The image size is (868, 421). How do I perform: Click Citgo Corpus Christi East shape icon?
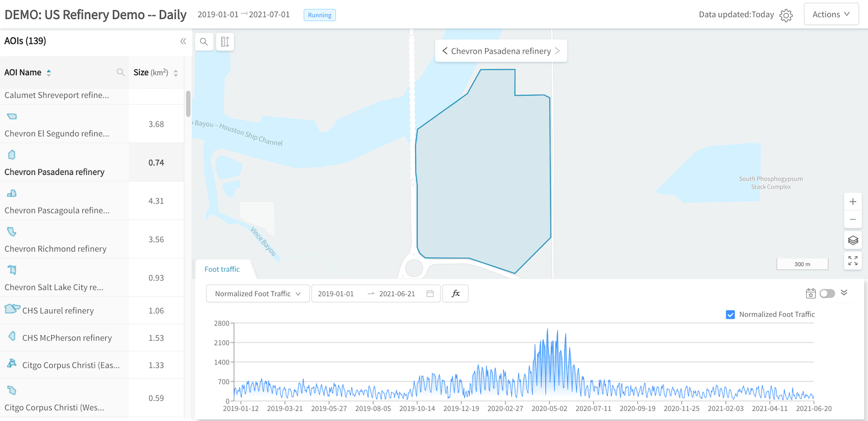coord(12,363)
